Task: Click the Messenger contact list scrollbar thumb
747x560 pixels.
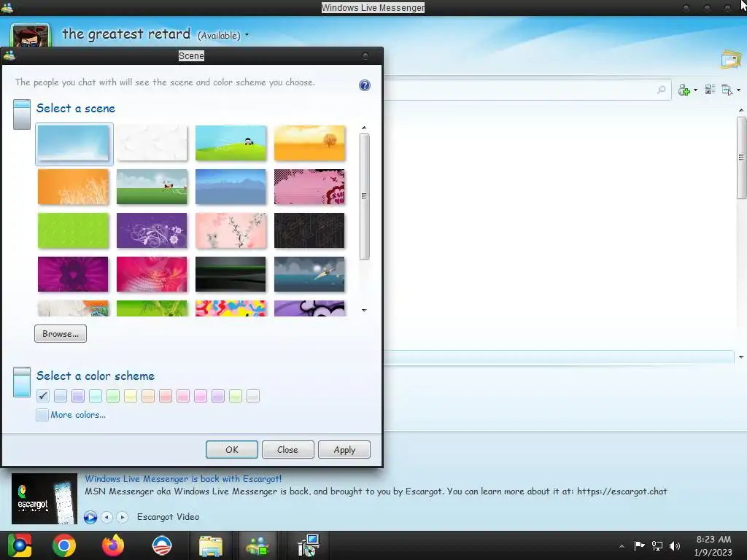Action: (x=741, y=157)
